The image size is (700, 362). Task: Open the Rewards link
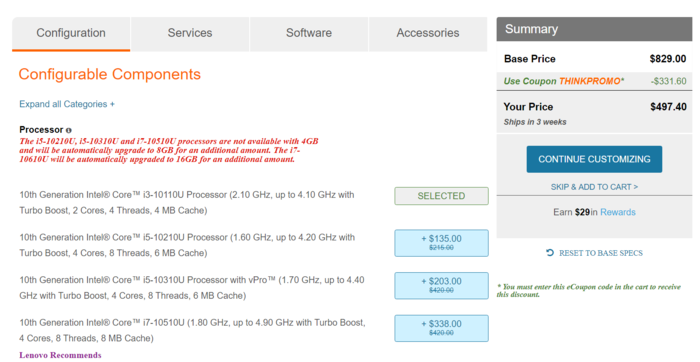(x=617, y=212)
